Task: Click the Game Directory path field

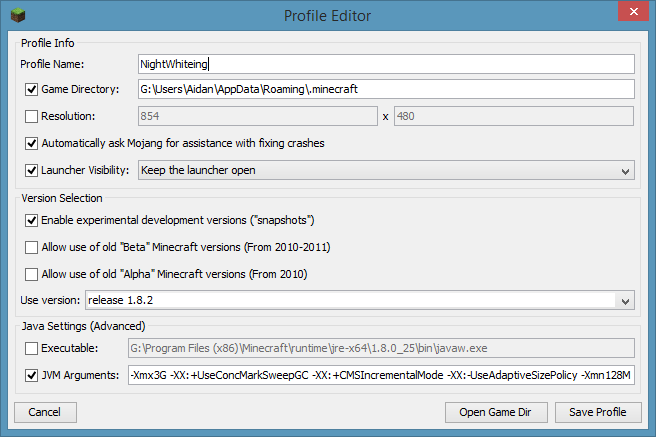Action: pyautogui.click(x=386, y=89)
